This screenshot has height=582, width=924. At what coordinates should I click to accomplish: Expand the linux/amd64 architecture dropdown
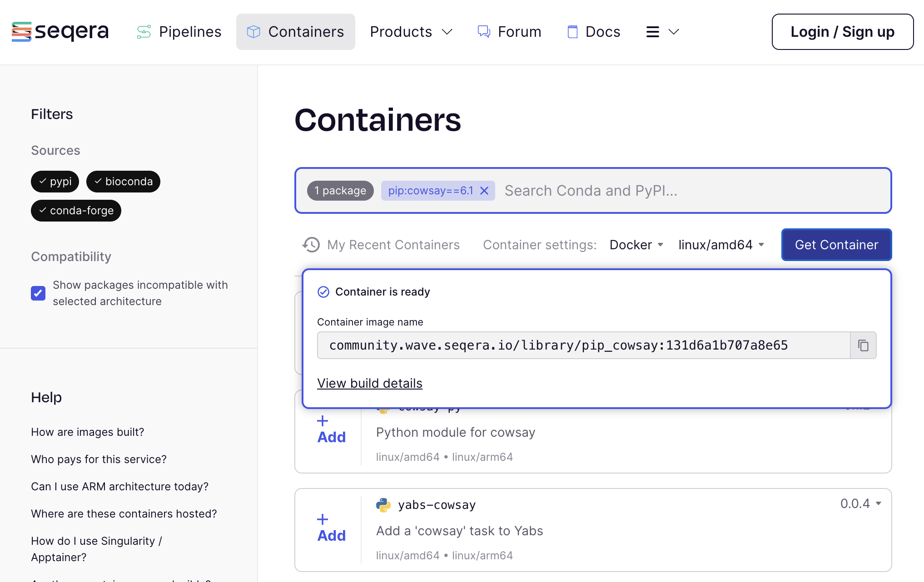(x=721, y=245)
